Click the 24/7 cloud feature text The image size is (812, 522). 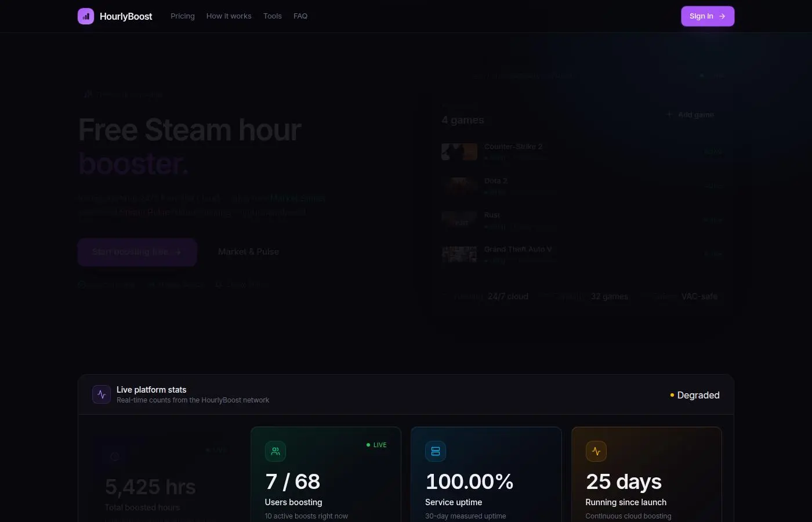(508, 296)
